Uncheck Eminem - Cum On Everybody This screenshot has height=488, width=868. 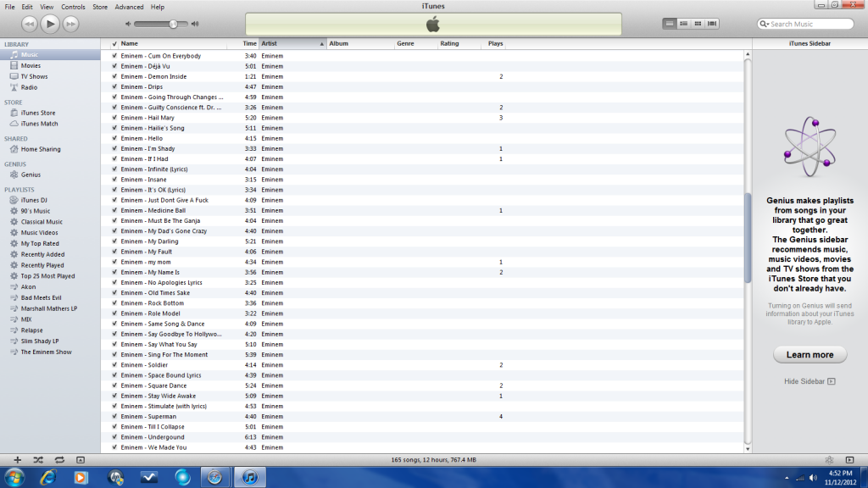point(114,56)
